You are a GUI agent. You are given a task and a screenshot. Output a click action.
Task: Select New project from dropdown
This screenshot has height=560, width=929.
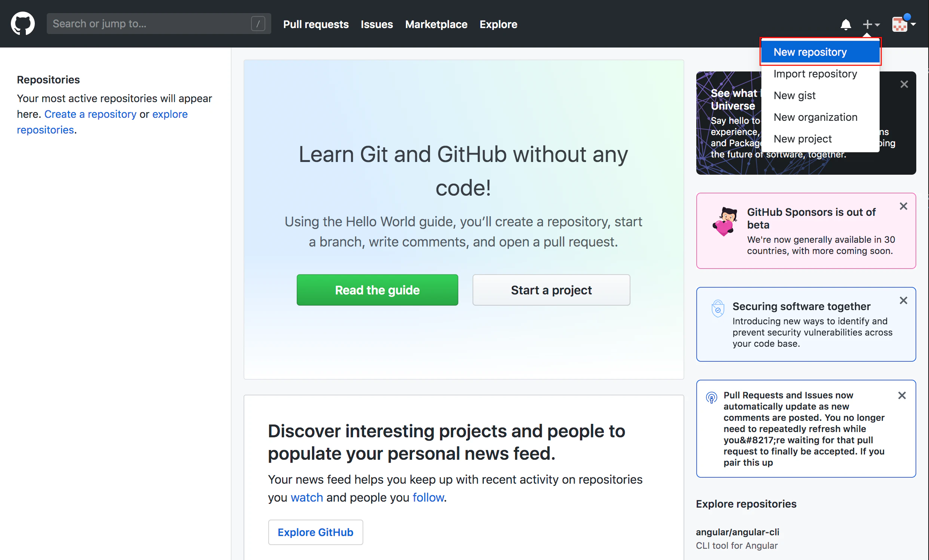point(820,139)
